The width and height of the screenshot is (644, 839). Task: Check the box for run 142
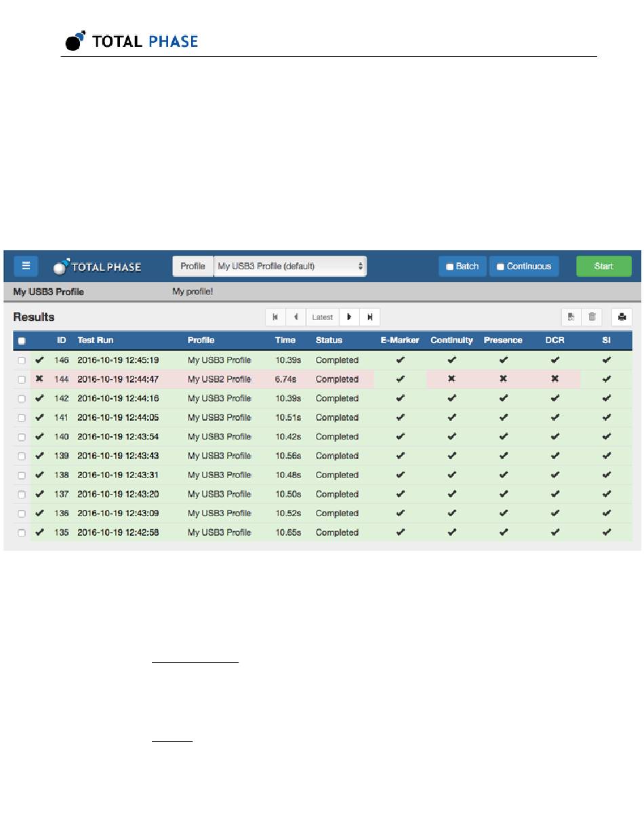click(22, 399)
